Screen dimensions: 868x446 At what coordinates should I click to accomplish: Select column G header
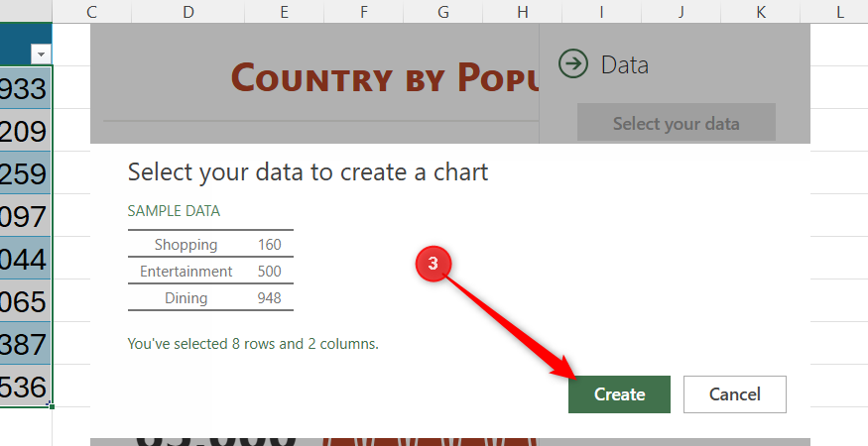tap(442, 11)
